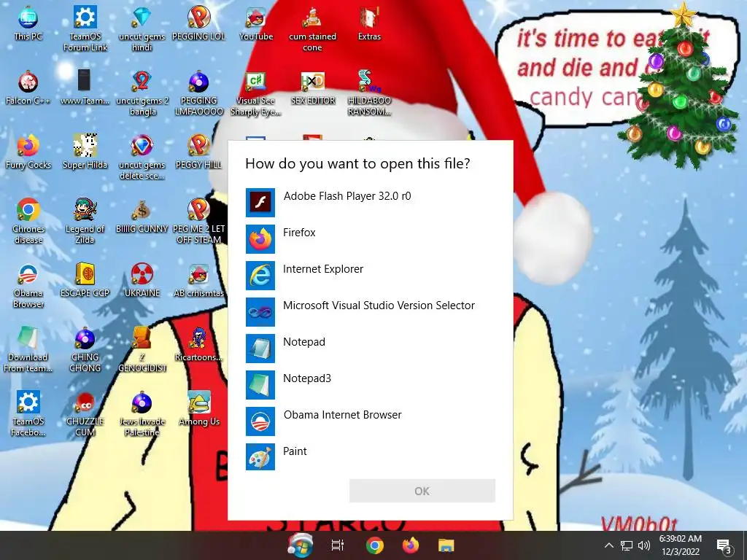
Task: Select the uncut gems hindi icon
Action: coord(142,28)
